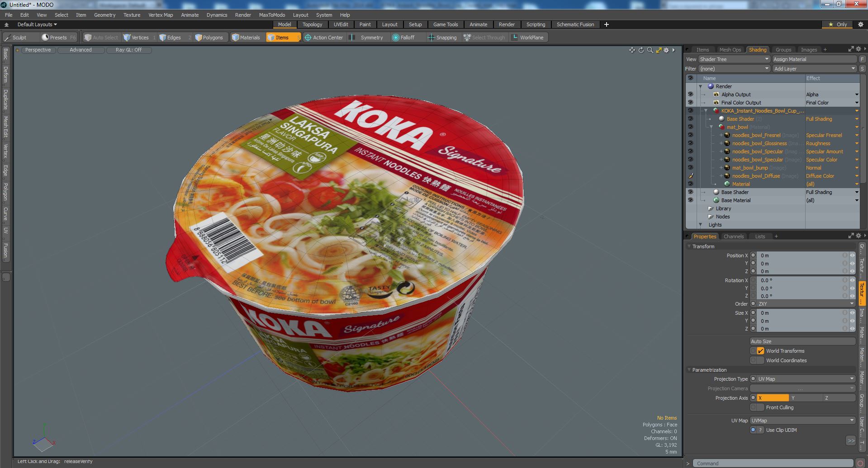Open viewport settings gear icon
Image resolution: width=868 pixels, height=468 pixels.
coord(666,50)
